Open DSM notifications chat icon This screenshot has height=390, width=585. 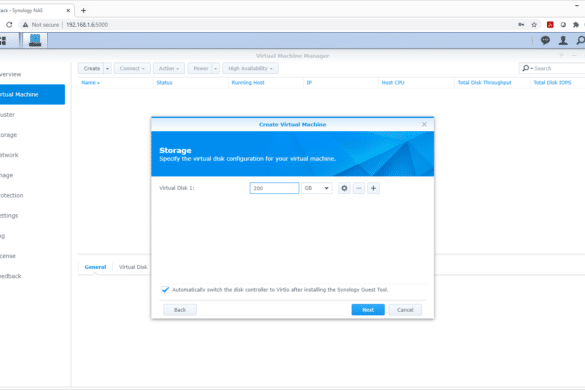[545, 40]
